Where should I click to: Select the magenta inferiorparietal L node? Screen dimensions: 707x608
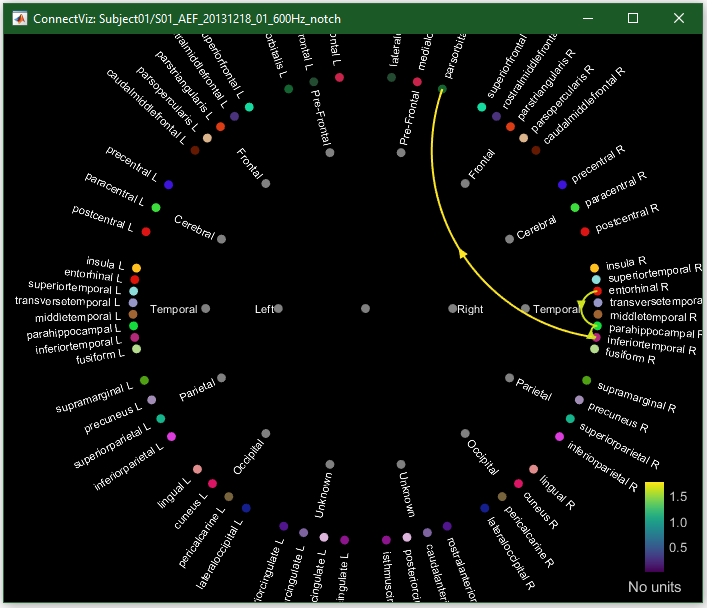171,437
